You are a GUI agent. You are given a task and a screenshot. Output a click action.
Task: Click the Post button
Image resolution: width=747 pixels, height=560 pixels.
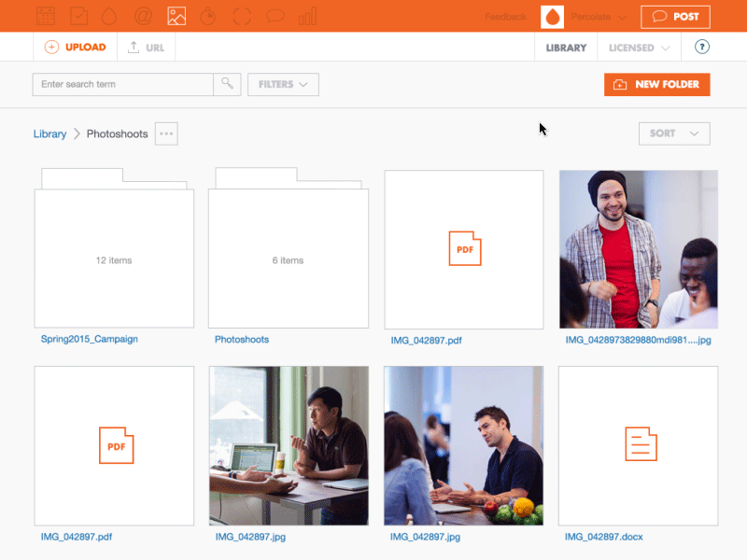(675, 17)
